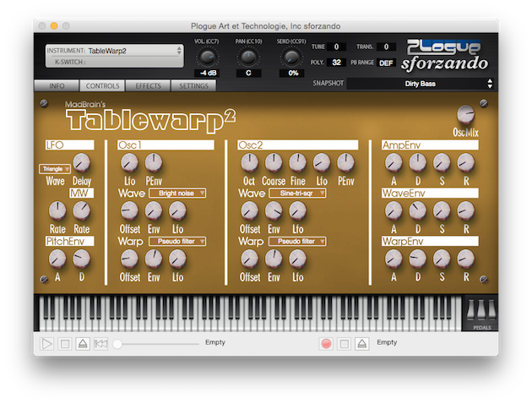Click the WarpEnv S knob

442,259
